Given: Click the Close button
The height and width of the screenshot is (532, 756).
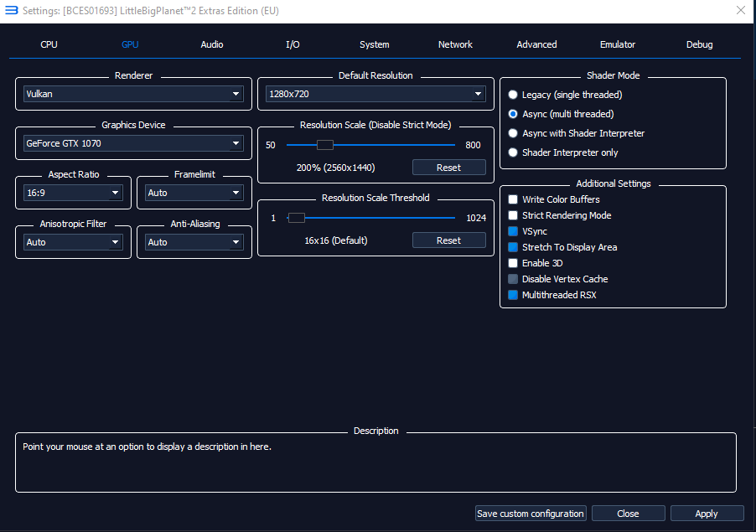Looking at the screenshot, I should click(x=629, y=514).
